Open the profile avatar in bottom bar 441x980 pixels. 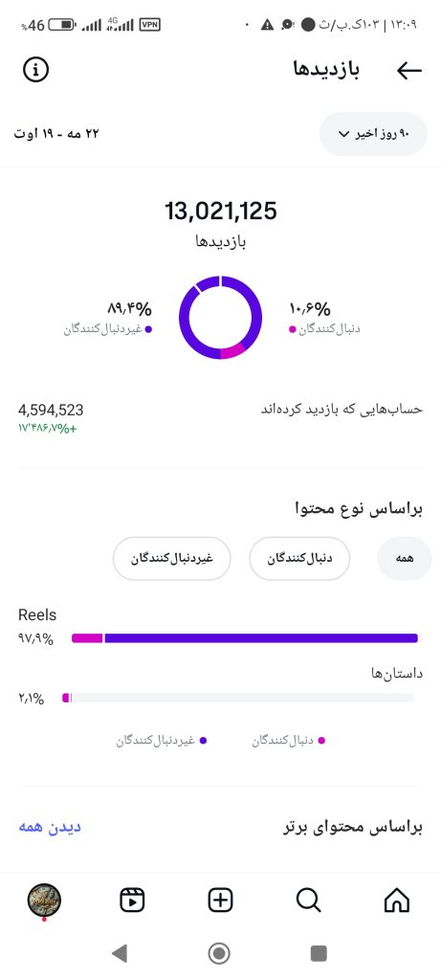(x=44, y=901)
